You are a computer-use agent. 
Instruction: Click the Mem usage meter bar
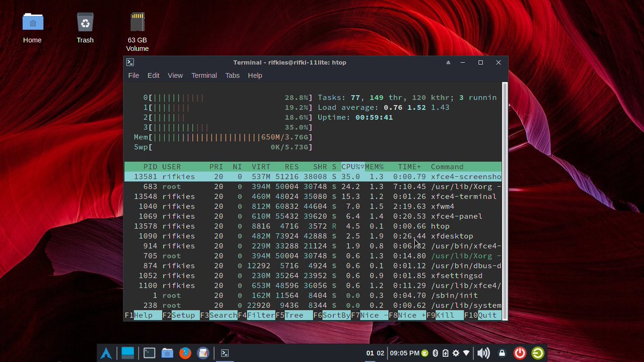(223, 137)
